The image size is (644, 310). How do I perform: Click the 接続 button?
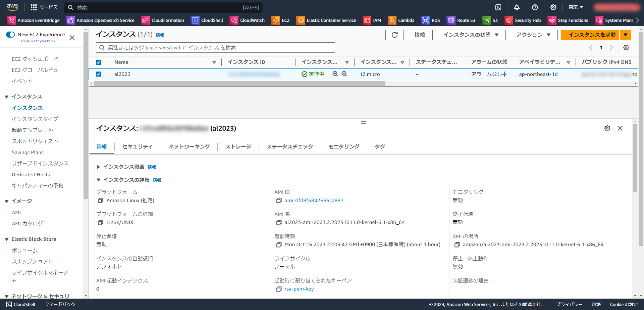tap(420, 35)
